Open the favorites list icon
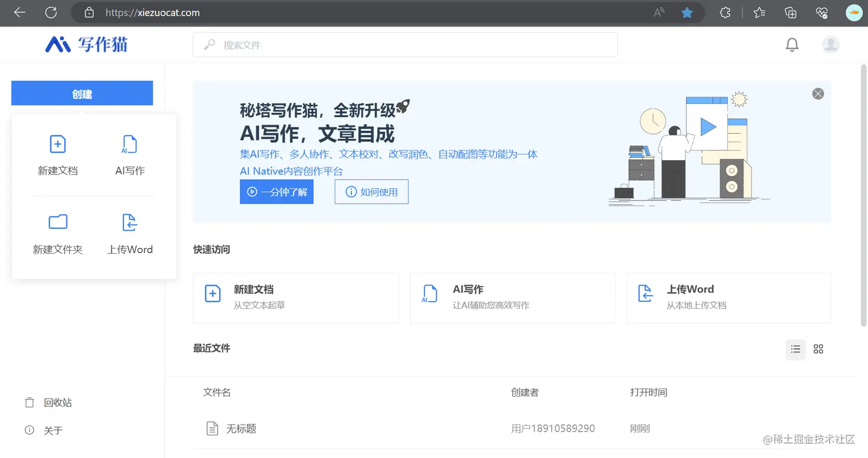Screen dimensions: 868x458 coord(759,13)
